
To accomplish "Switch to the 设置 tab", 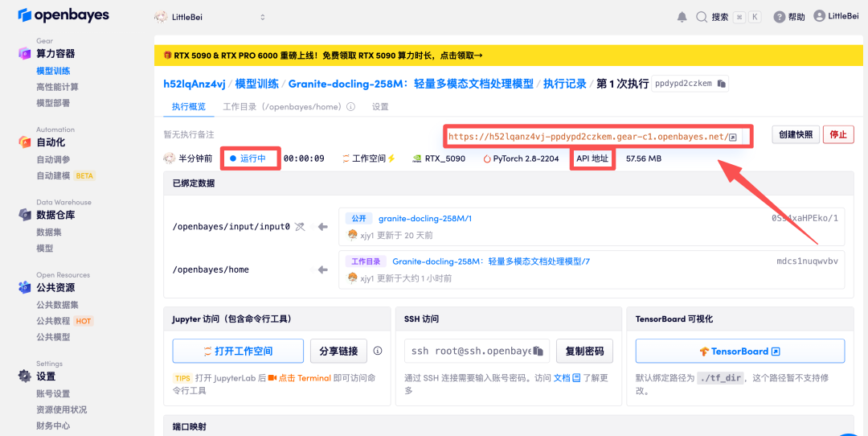I will (379, 107).
